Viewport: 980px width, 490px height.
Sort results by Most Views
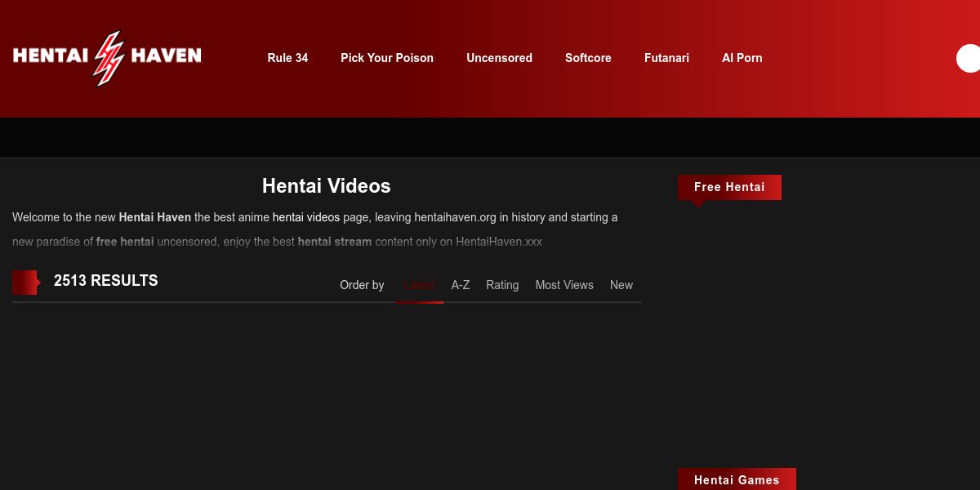point(564,285)
